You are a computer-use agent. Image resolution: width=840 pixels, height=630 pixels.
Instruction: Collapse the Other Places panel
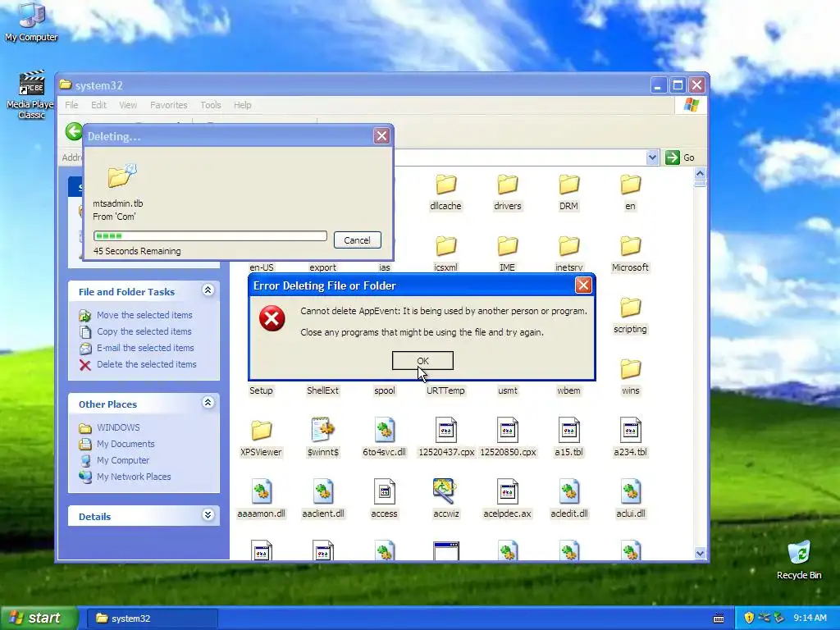208,403
